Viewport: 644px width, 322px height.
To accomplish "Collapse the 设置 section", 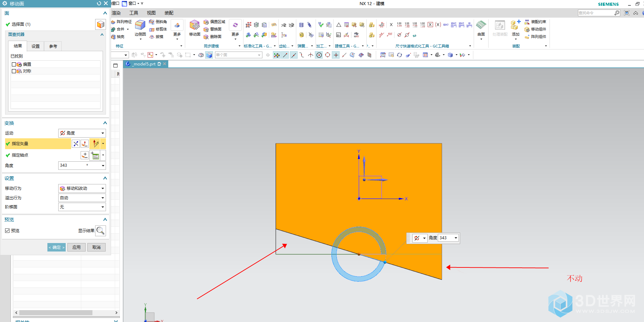I will [x=105, y=178].
